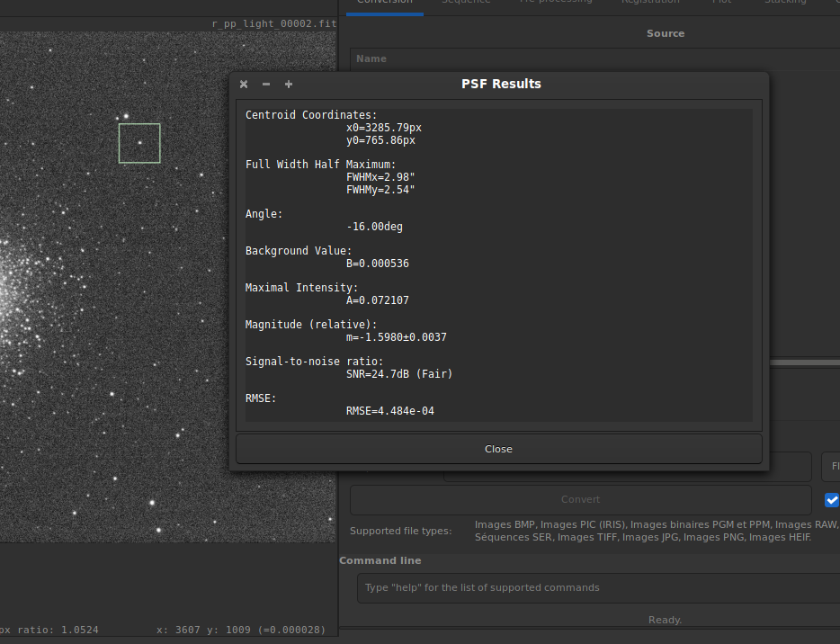Viewport: 840px width, 644px height.
Task: Click the Close button in PSF Results
Action: (x=499, y=449)
